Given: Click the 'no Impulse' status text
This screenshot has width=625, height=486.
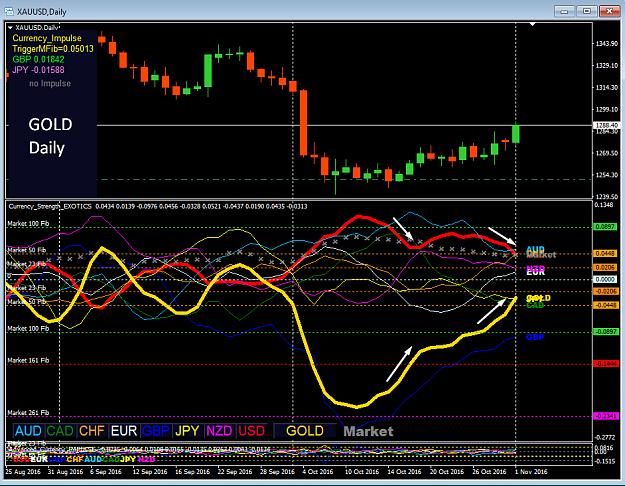Looking at the screenshot, I should tap(50, 83).
